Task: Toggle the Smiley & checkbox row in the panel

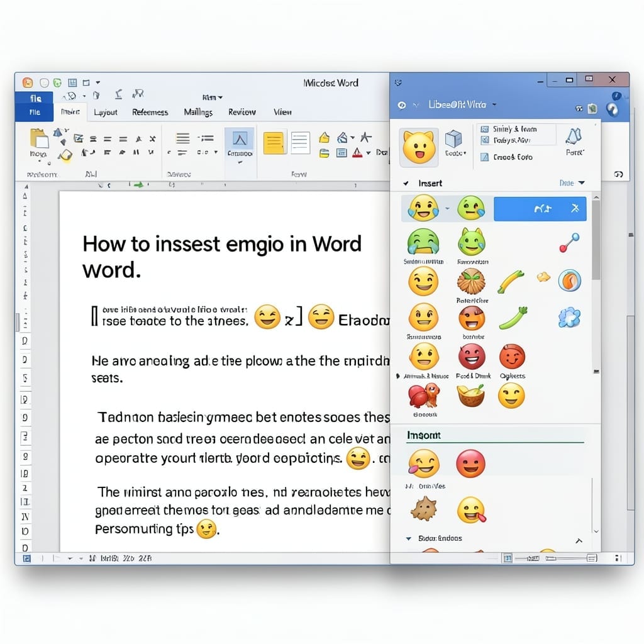Action: [x=509, y=129]
